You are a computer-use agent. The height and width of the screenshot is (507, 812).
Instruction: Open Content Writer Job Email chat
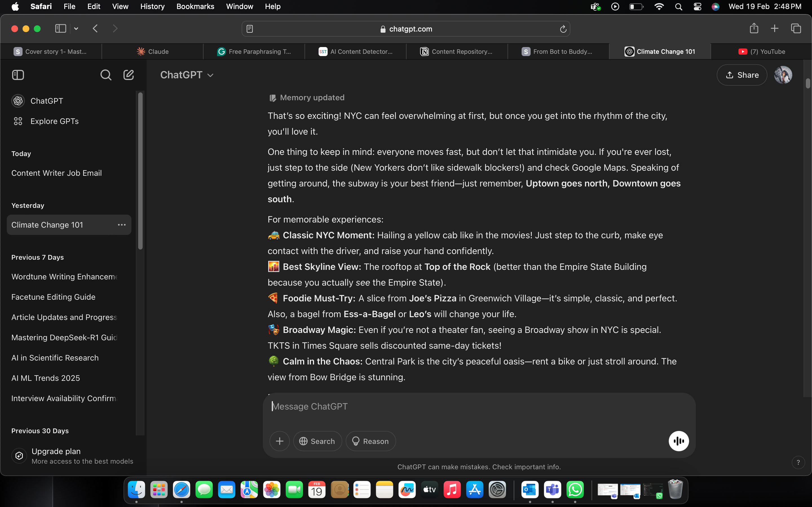[x=56, y=173]
